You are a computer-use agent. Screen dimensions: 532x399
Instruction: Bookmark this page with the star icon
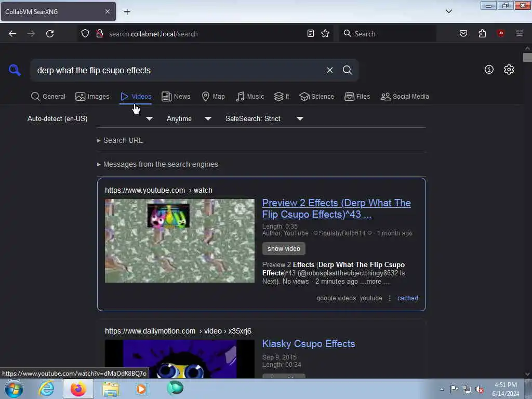(x=325, y=33)
